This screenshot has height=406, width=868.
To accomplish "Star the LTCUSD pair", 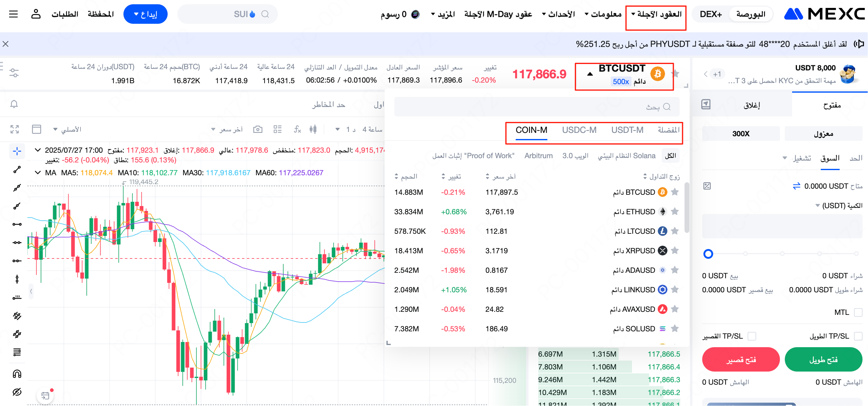I will tap(674, 231).
